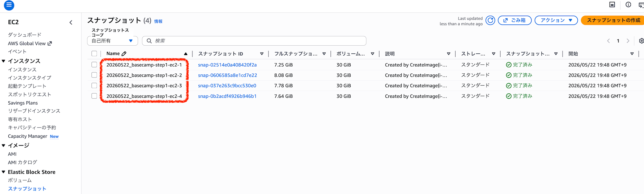Open AMI in the sidebar

pos(12,154)
